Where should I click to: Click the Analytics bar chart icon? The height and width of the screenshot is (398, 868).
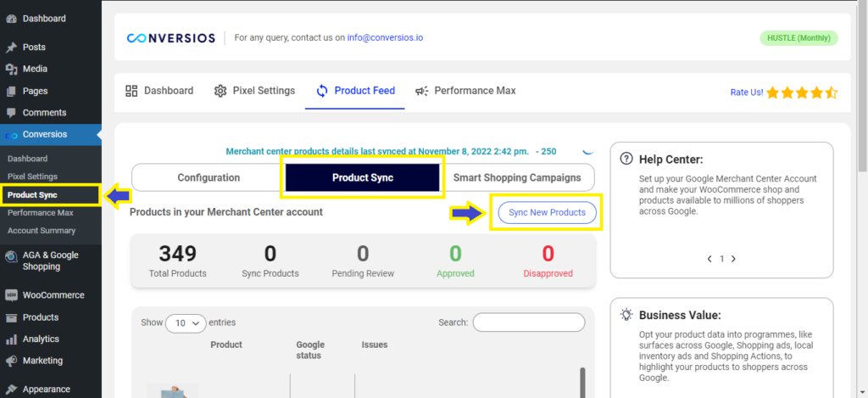tap(11, 339)
